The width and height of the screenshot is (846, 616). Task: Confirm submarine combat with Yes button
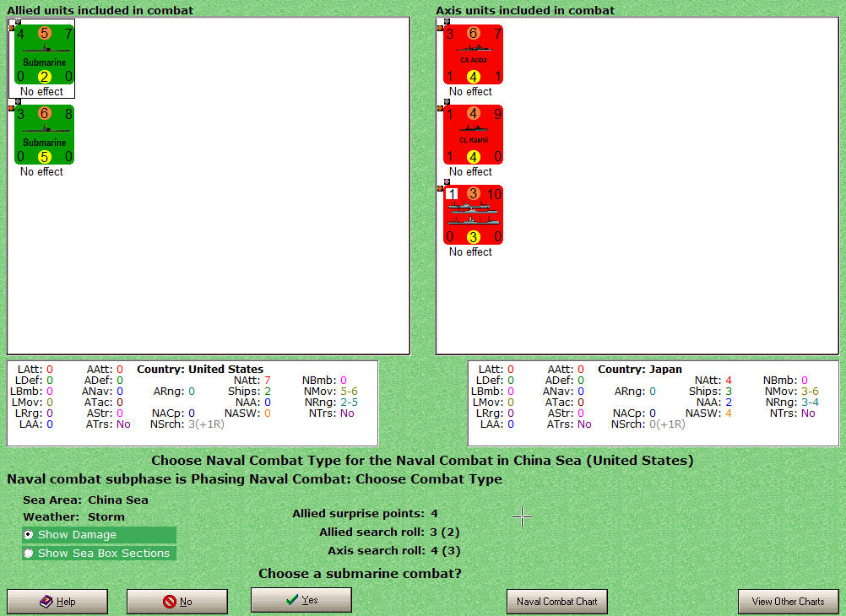301,600
